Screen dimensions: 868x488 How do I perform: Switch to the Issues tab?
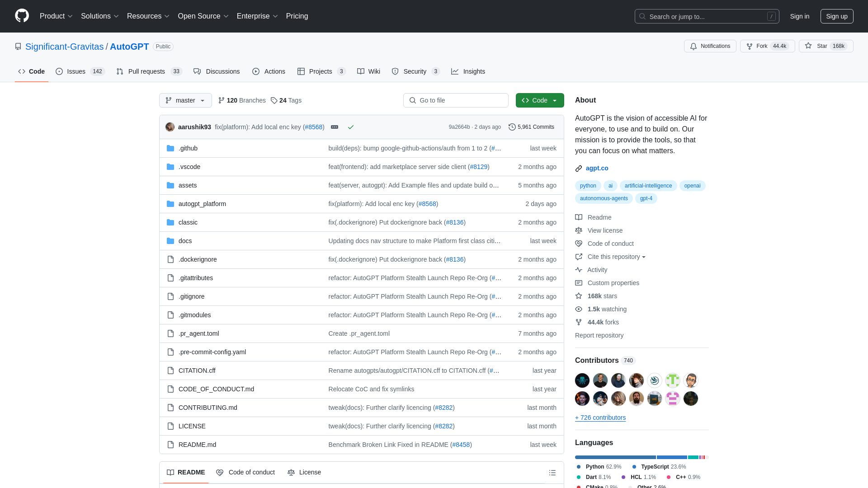point(80,71)
